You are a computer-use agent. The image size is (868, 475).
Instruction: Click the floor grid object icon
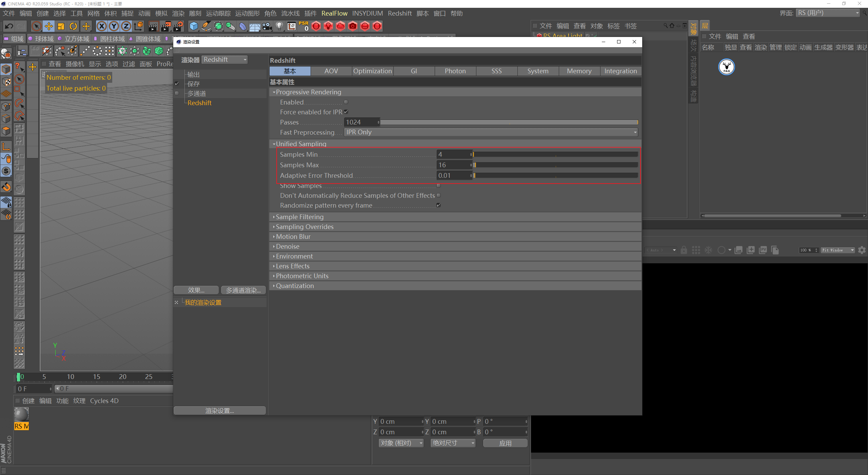[255, 26]
